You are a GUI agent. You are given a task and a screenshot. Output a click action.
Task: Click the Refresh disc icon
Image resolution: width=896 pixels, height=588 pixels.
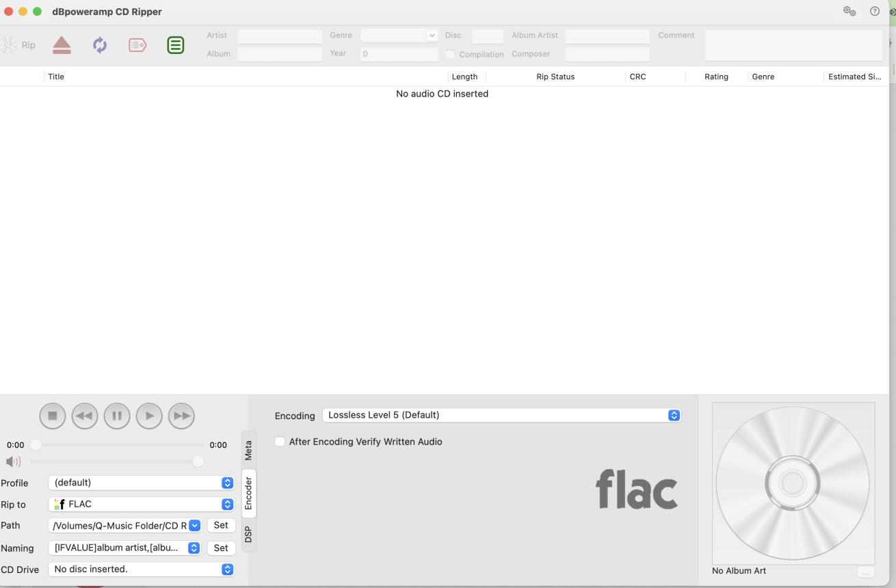pyautogui.click(x=100, y=46)
